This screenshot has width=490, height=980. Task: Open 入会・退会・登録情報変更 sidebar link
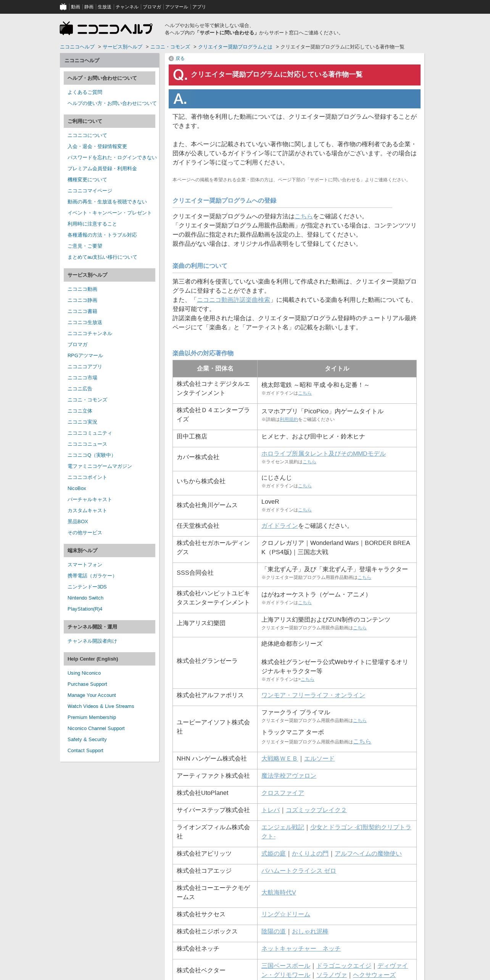coord(97,147)
